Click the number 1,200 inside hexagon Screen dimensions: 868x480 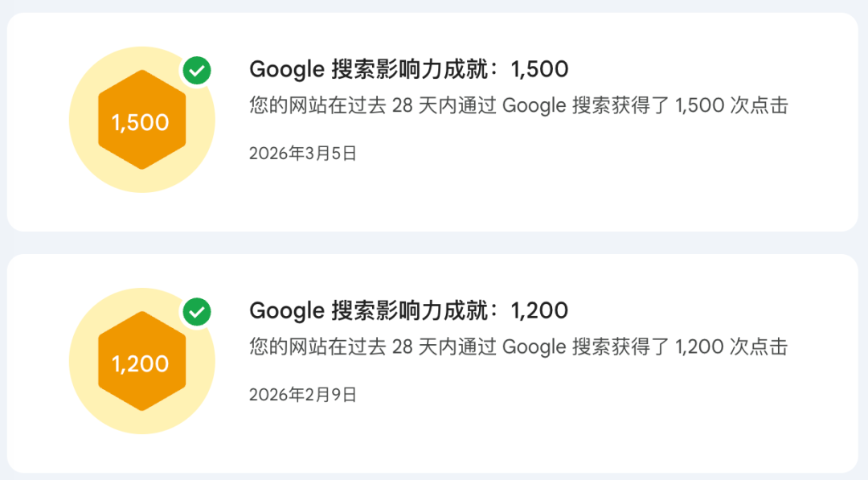[x=140, y=363]
